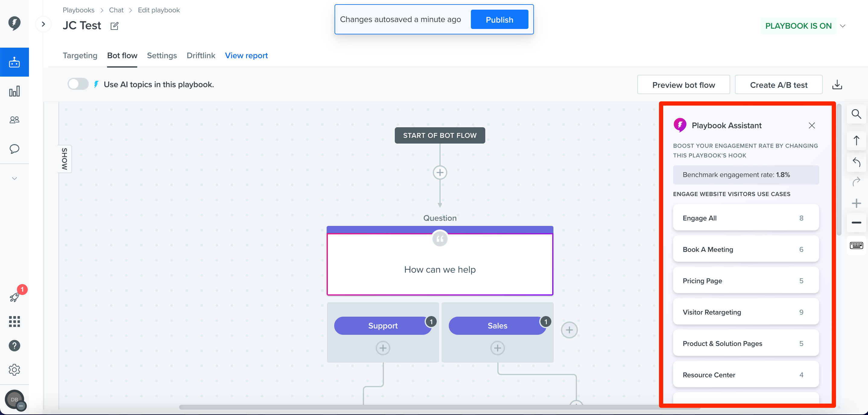This screenshot has height=415, width=868.
Task: Click the undo arrow icon
Action: 856,162
